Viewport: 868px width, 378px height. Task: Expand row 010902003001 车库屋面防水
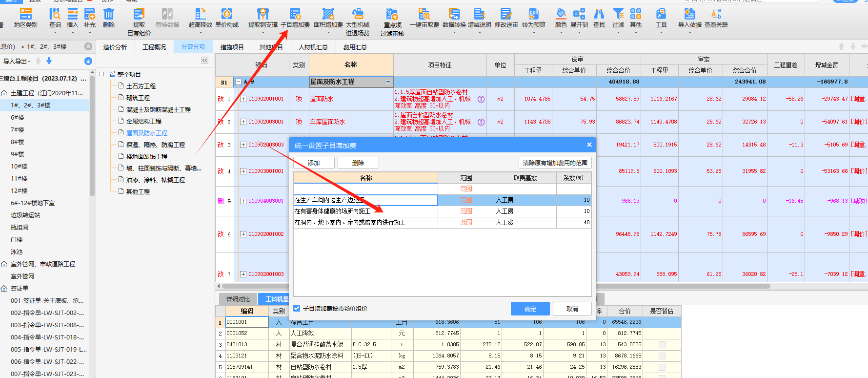tap(243, 122)
